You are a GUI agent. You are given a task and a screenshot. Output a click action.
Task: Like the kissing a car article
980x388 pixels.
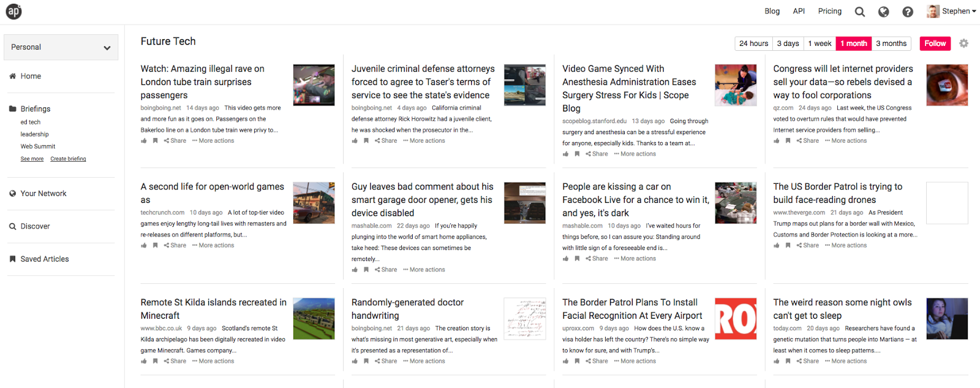click(x=565, y=259)
